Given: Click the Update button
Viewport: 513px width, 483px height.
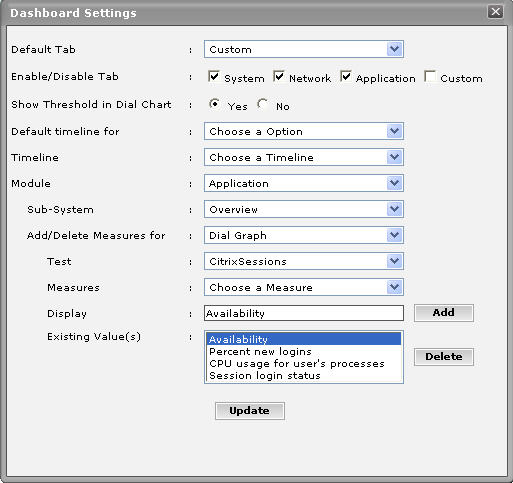Looking at the screenshot, I should pos(250,411).
